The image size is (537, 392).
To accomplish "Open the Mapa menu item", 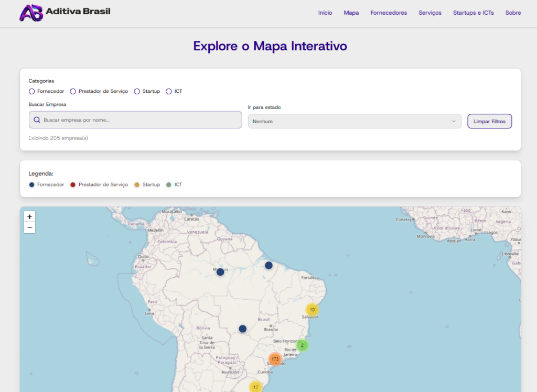I will [351, 13].
